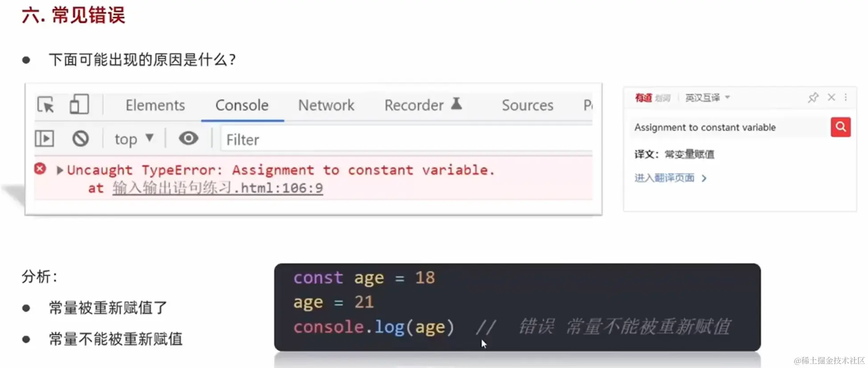The height and width of the screenshot is (368, 868).
Task: Open the top context dropdown
Action: click(x=134, y=139)
